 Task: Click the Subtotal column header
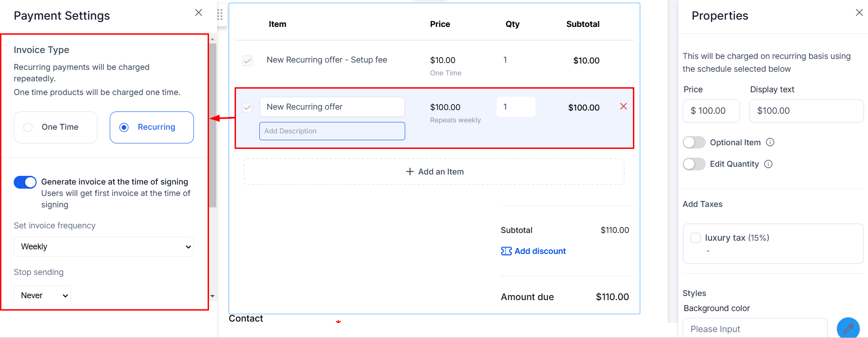coord(583,24)
